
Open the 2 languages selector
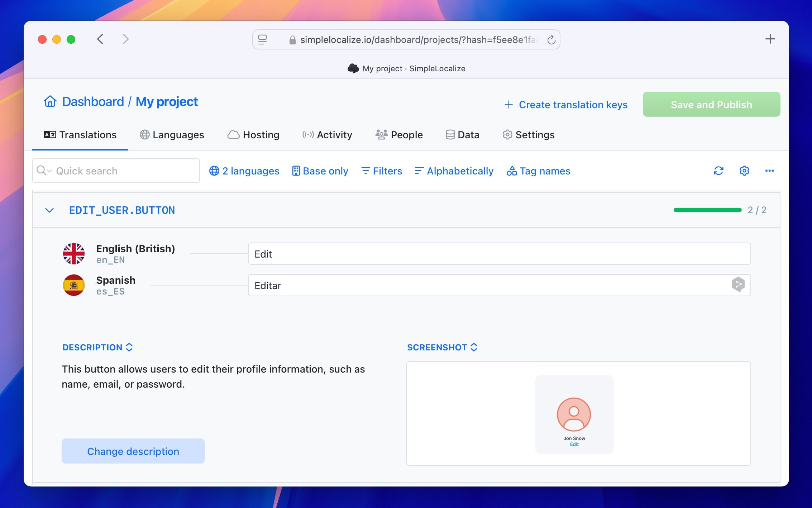click(x=244, y=171)
